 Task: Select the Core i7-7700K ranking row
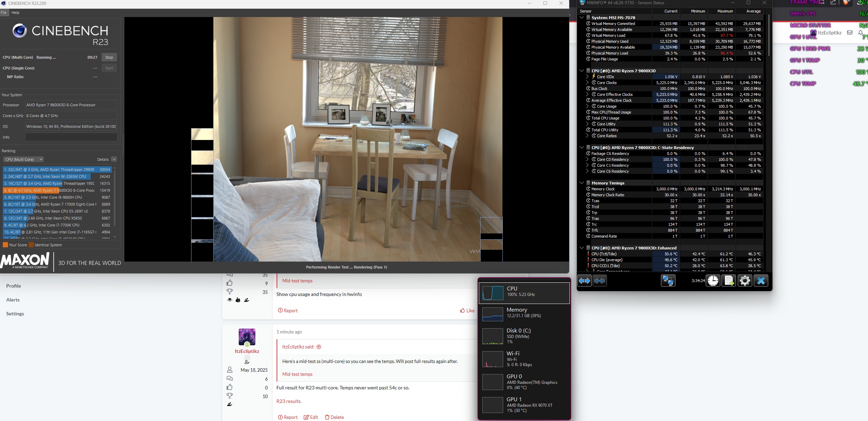point(57,225)
